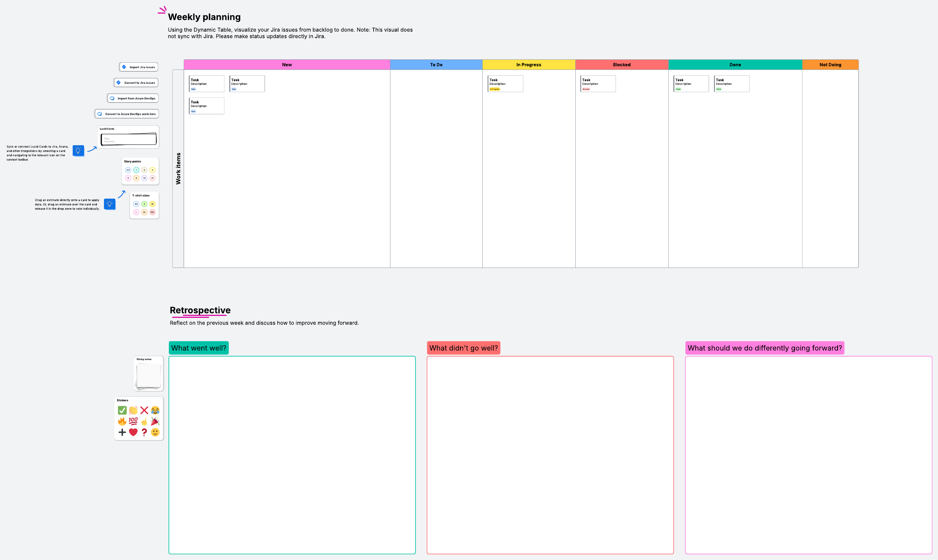Click Import from Azure DevOps button
This screenshot has width=938, height=560.
133,98
